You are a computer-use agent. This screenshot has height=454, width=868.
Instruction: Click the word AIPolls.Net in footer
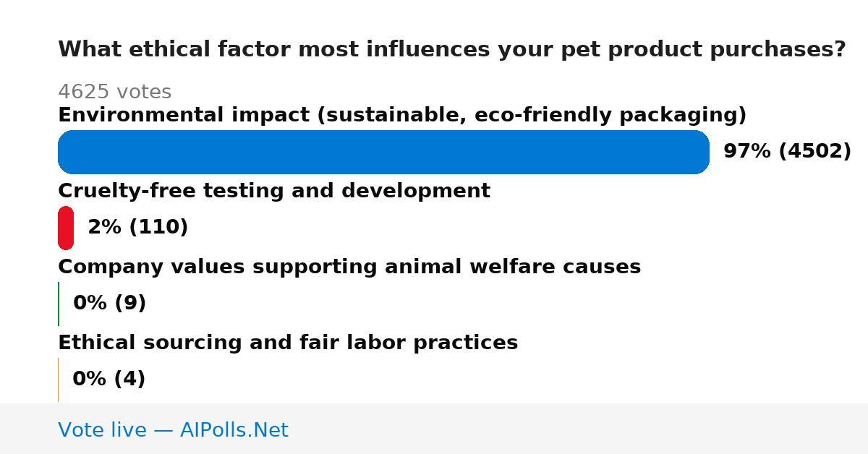[234, 430]
